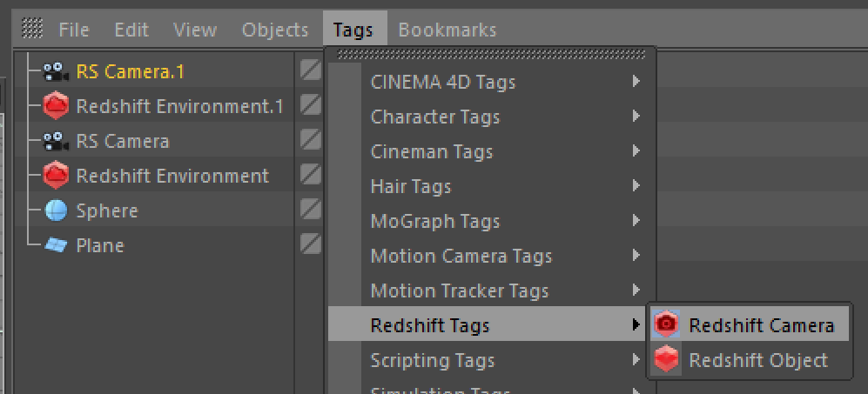This screenshot has width=868, height=394.
Task: Select the Plane object name
Action: (99, 245)
